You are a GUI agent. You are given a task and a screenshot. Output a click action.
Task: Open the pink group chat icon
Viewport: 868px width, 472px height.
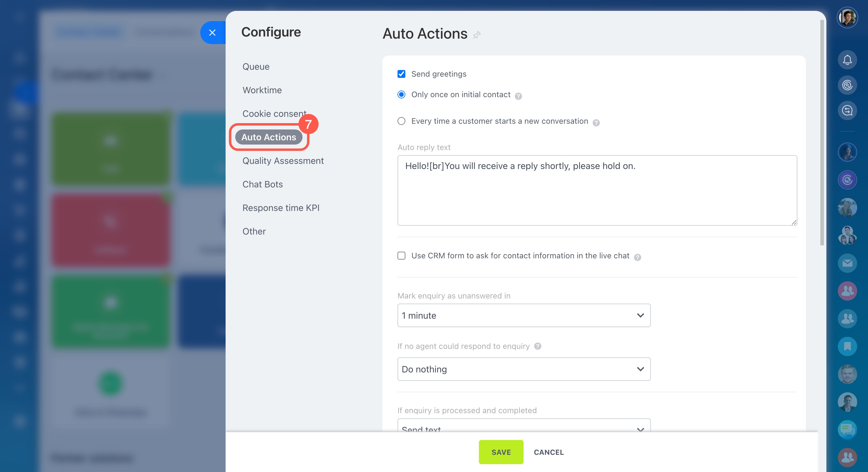[x=847, y=291]
